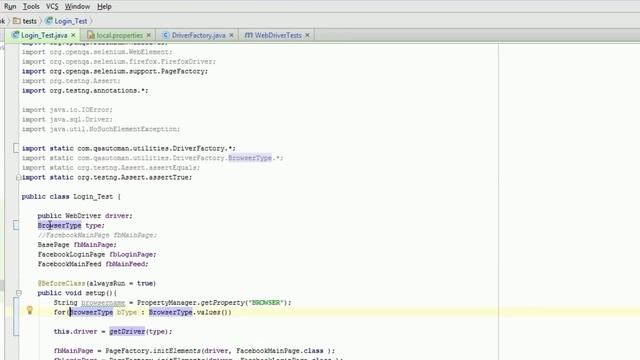Open the Window menu
The width and height of the screenshot is (640, 360).
77,7
